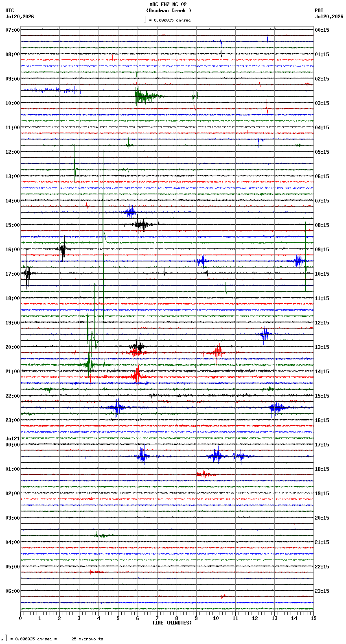Click the "17:00" UTC time label
The height and width of the screenshot is (644, 346).
click(x=13, y=274)
